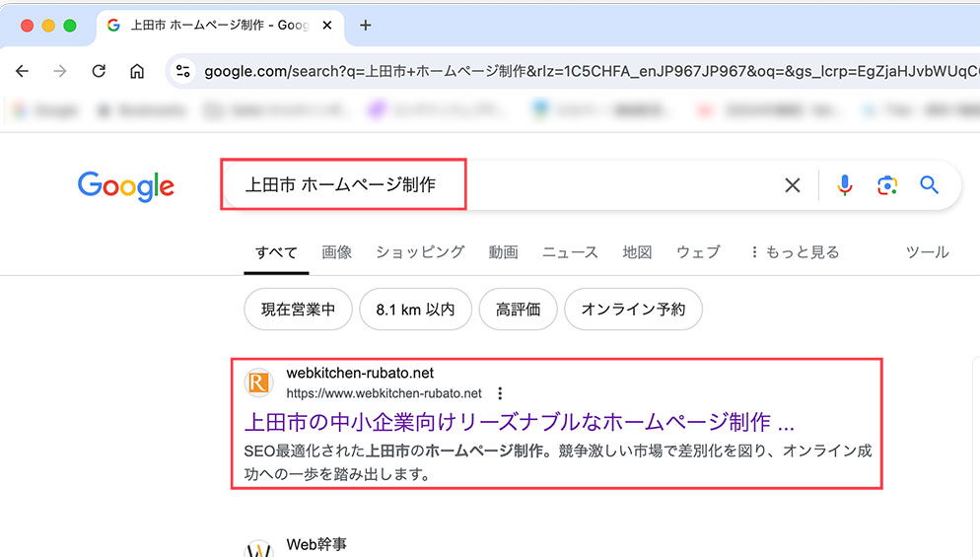Open a new tab with plus button

[366, 26]
